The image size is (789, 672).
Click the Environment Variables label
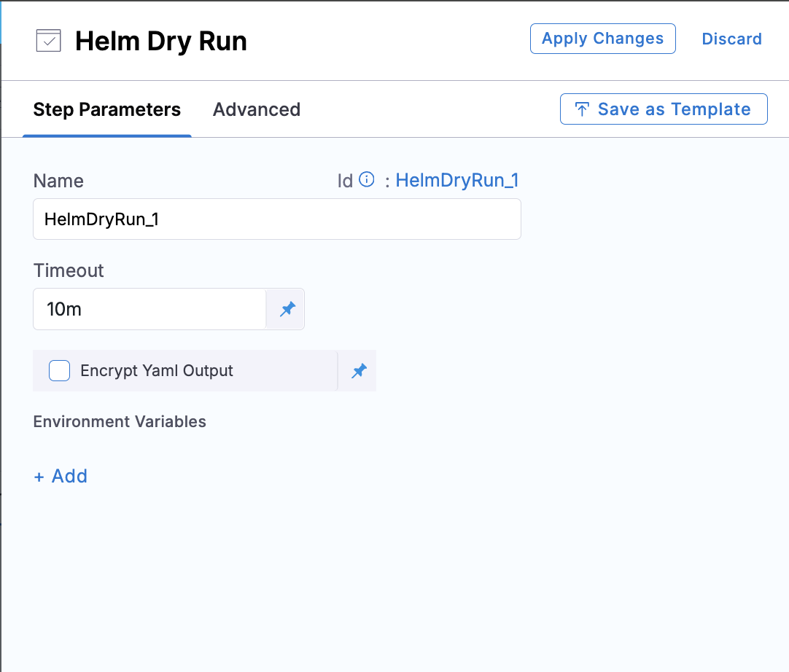pyautogui.click(x=120, y=421)
